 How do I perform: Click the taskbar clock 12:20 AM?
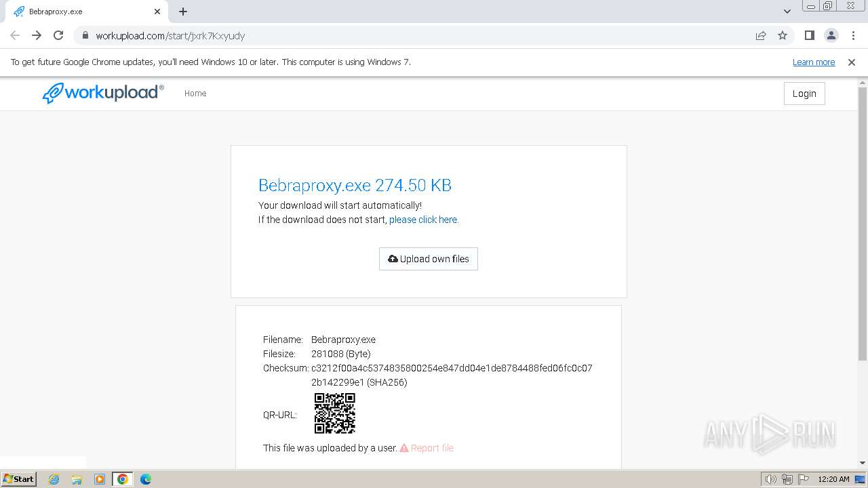(x=833, y=479)
